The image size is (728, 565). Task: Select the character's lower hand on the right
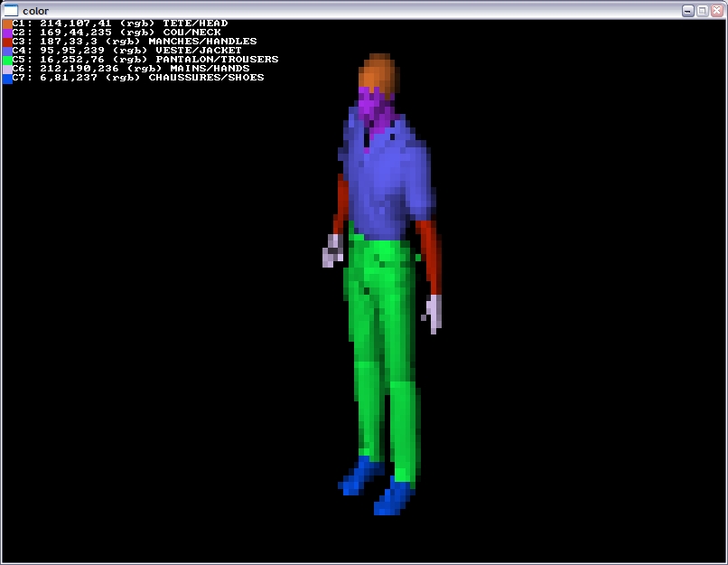(x=434, y=313)
